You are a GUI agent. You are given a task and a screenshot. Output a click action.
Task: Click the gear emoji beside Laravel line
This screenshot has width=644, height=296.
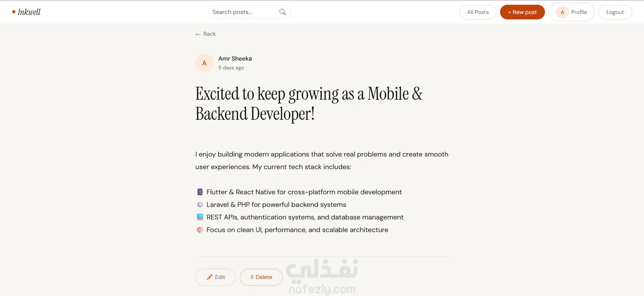pyautogui.click(x=200, y=204)
